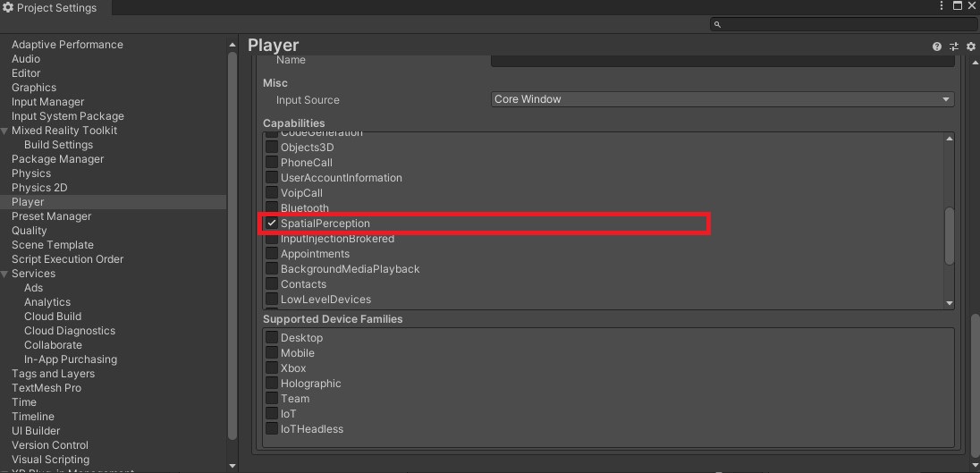Viewport: 980px width, 473px height.
Task: Open Preset Manager settings
Action: [51, 216]
